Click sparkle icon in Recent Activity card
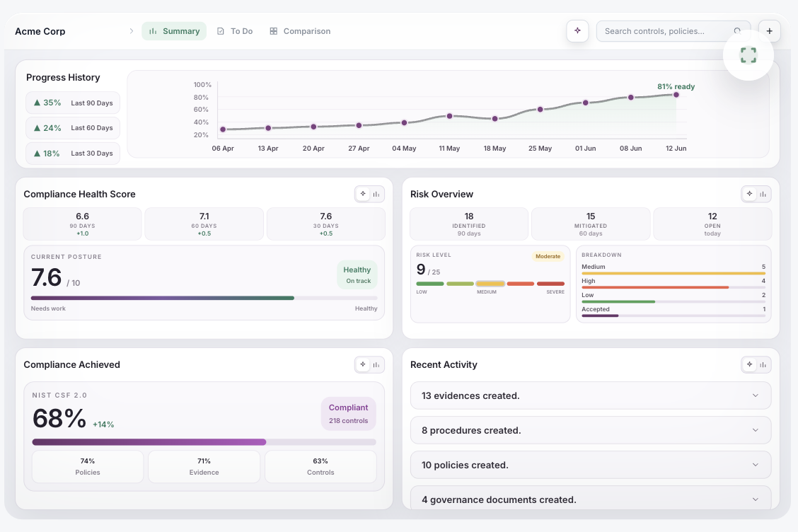The height and width of the screenshot is (532, 798). [750, 364]
